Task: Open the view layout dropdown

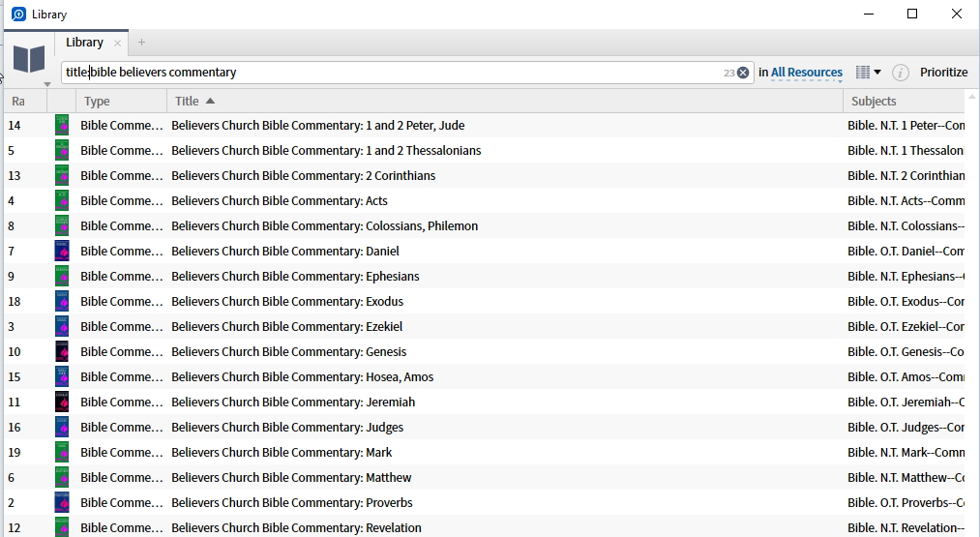Action: (868, 73)
